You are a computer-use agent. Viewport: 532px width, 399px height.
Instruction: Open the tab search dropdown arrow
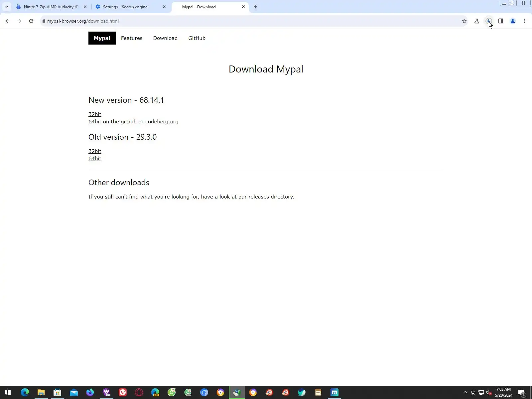tap(6, 7)
